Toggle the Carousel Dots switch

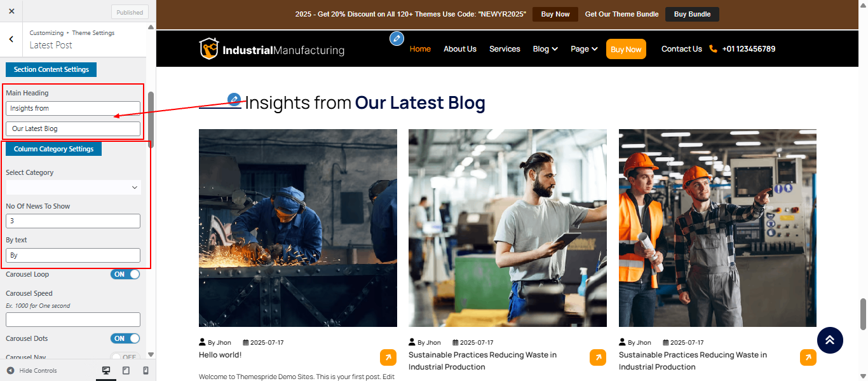click(x=125, y=338)
